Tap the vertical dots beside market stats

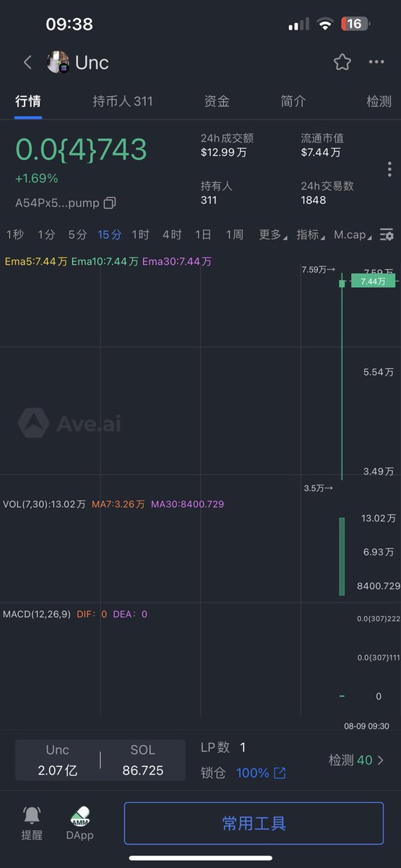click(389, 169)
